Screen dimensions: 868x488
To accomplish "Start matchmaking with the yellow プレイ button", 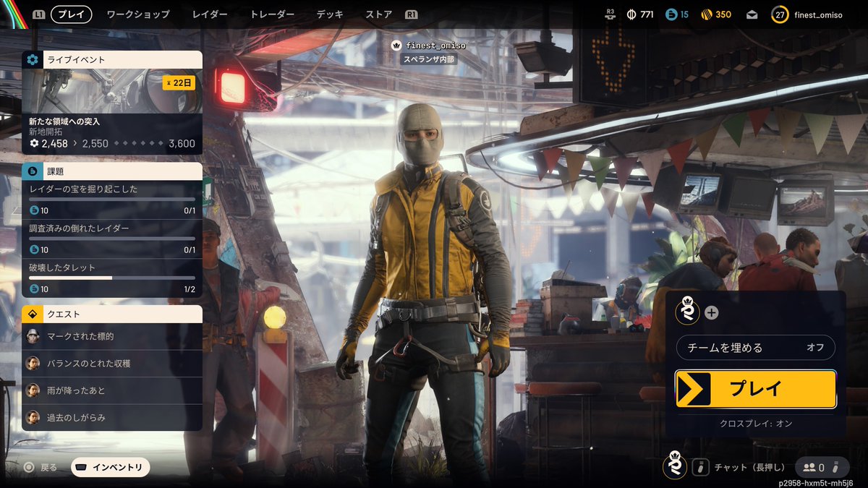I will coord(756,389).
